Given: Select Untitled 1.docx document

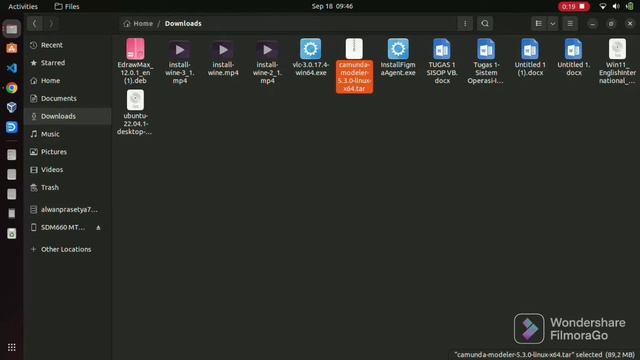Looking at the screenshot, I should [x=573, y=57].
